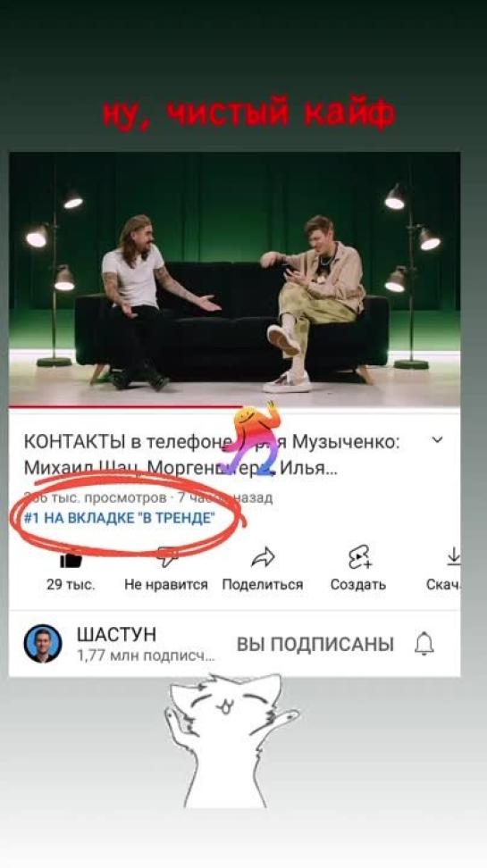Toggle the notification bell for ШАСТУН
The width and height of the screenshot is (487, 868).
(x=424, y=644)
